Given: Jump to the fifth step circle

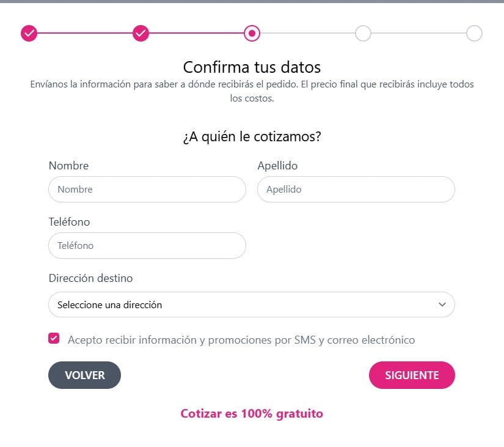Looking at the screenshot, I should click(474, 33).
